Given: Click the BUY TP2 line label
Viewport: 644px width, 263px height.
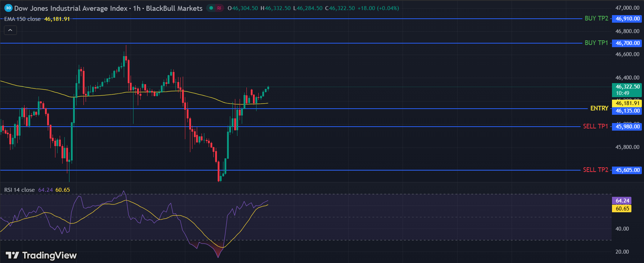Looking at the screenshot, I should pyautogui.click(x=596, y=18).
